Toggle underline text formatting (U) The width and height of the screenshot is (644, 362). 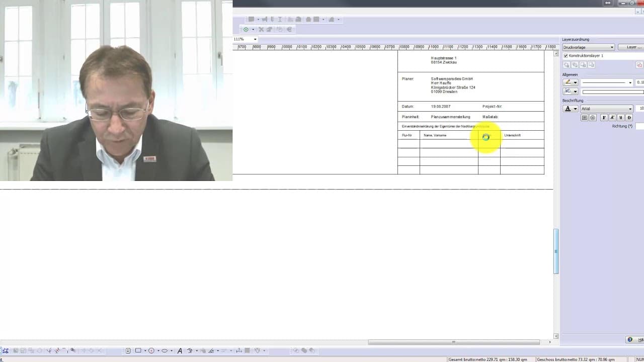coord(621,118)
